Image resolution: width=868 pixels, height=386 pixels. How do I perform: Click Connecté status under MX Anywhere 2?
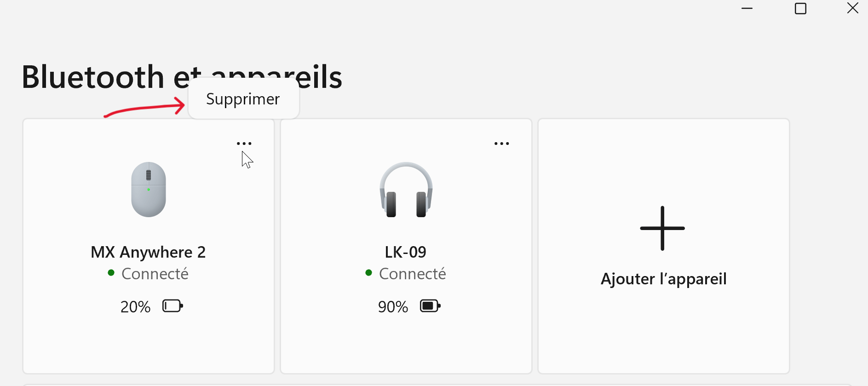(x=155, y=274)
